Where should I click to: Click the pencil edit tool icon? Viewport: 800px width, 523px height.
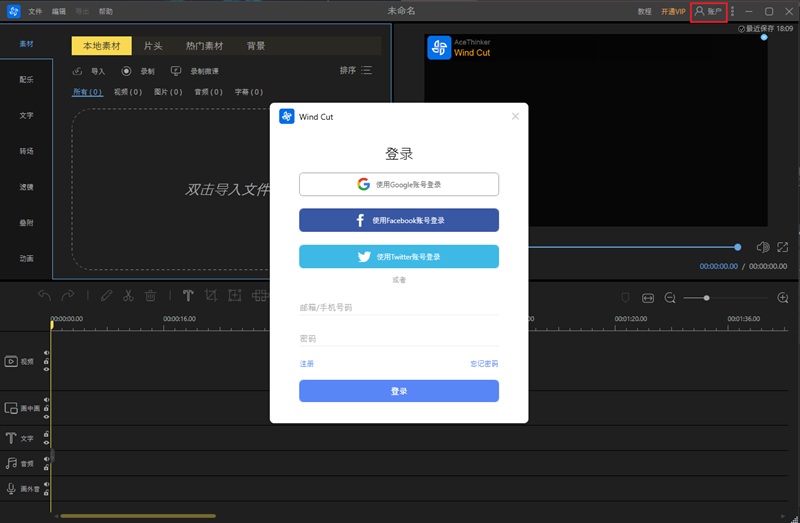click(106, 295)
